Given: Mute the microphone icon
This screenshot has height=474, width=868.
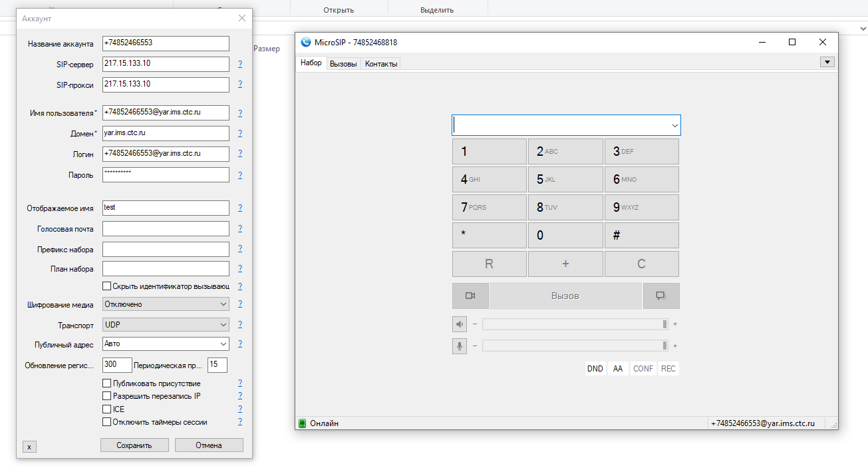Looking at the screenshot, I should point(460,346).
